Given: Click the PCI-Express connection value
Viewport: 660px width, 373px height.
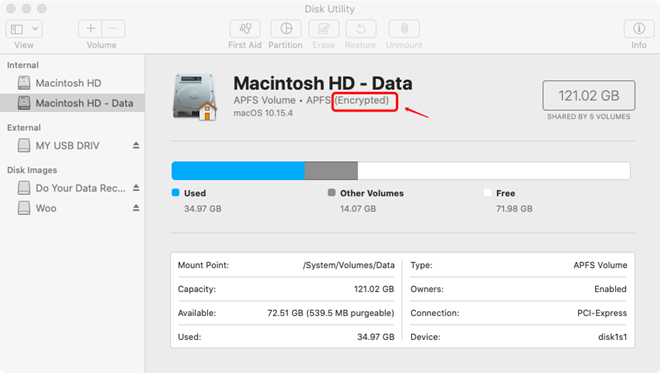Looking at the screenshot, I should (602, 313).
